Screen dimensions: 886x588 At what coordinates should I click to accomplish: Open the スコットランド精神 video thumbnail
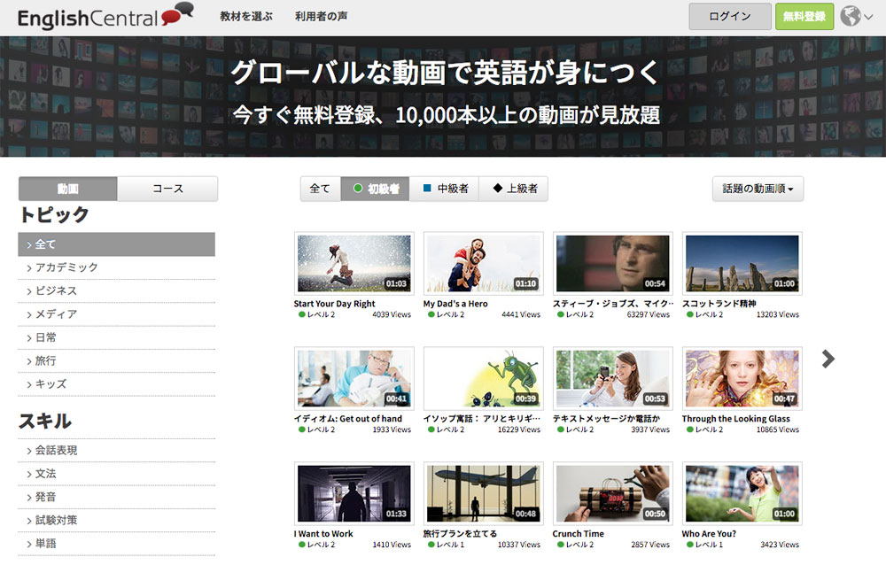pos(742,263)
